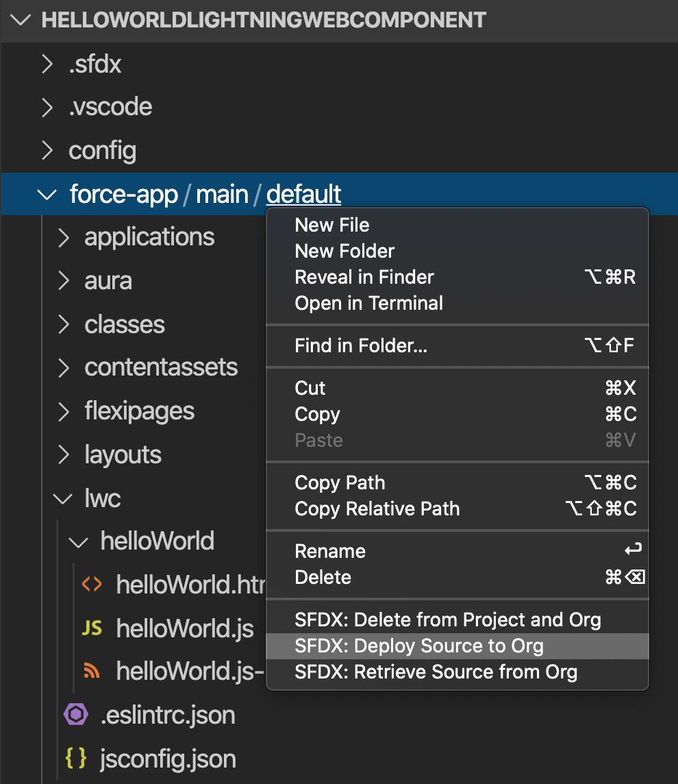Click the JS icon beside helloWorld.js
Screen dimensions: 678x784
[x=91, y=628]
